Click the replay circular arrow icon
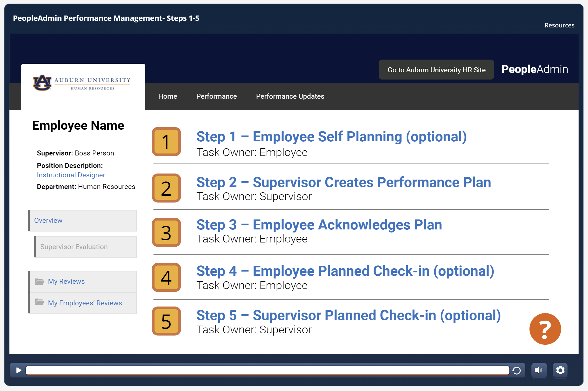This screenshot has height=391, width=588. point(516,370)
